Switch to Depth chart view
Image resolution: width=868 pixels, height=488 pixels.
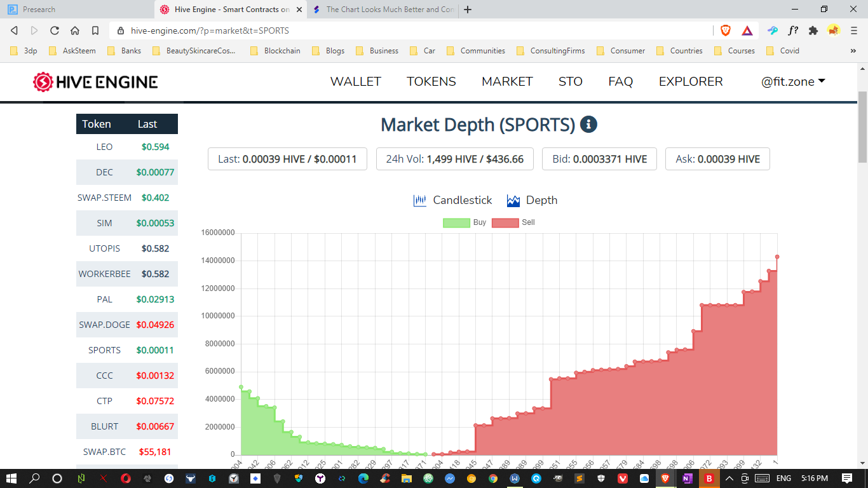(532, 201)
